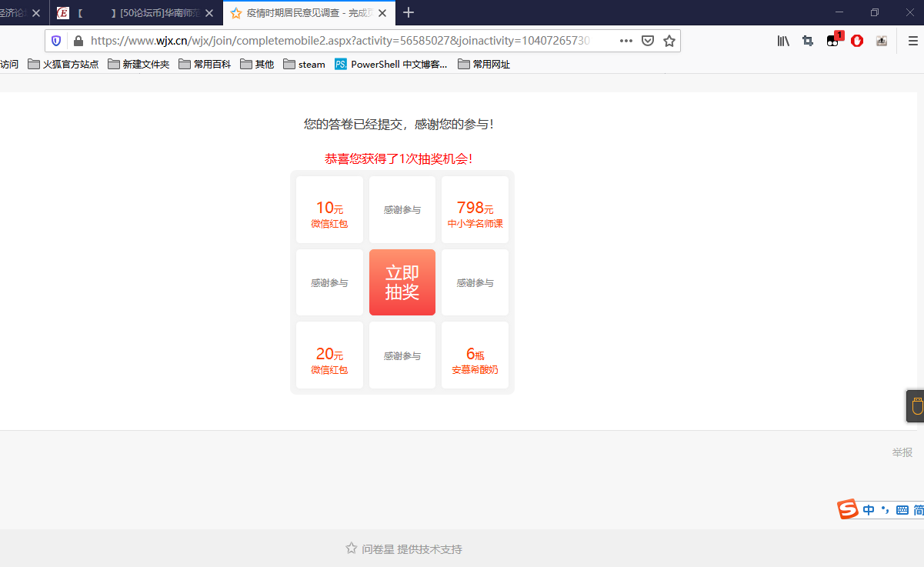Close the 50论坛币 tab
The height and width of the screenshot is (567, 924).
(x=209, y=13)
